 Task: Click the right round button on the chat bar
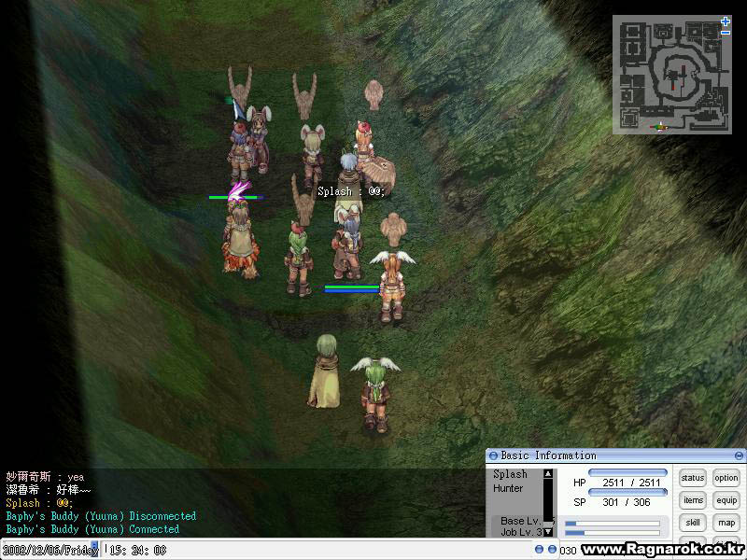point(552,550)
